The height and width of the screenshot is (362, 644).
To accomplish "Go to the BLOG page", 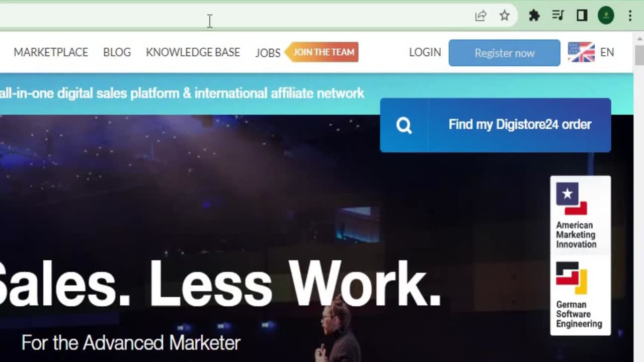I will (117, 52).
